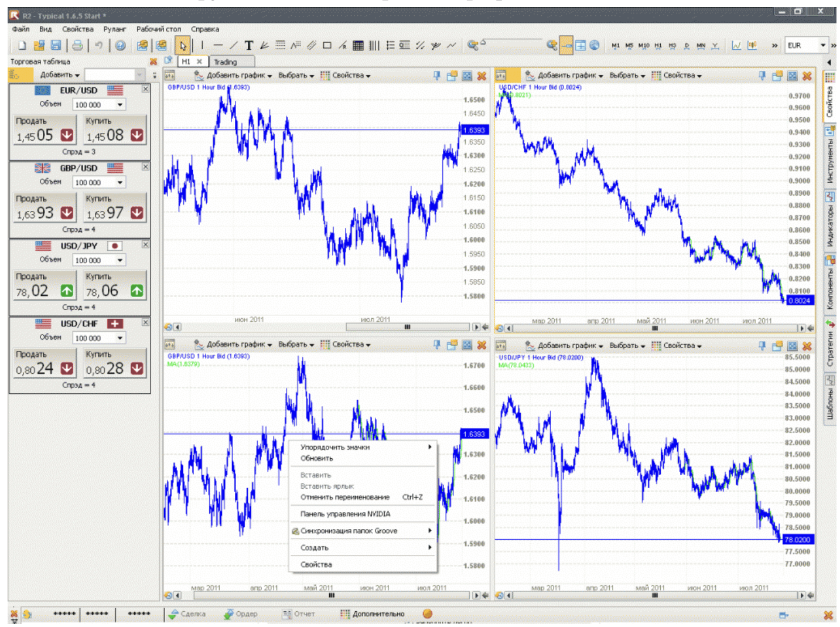The width and height of the screenshot is (840, 627).
Task: Activate the pointer cursor tool
Action: [x=183, y=46]
